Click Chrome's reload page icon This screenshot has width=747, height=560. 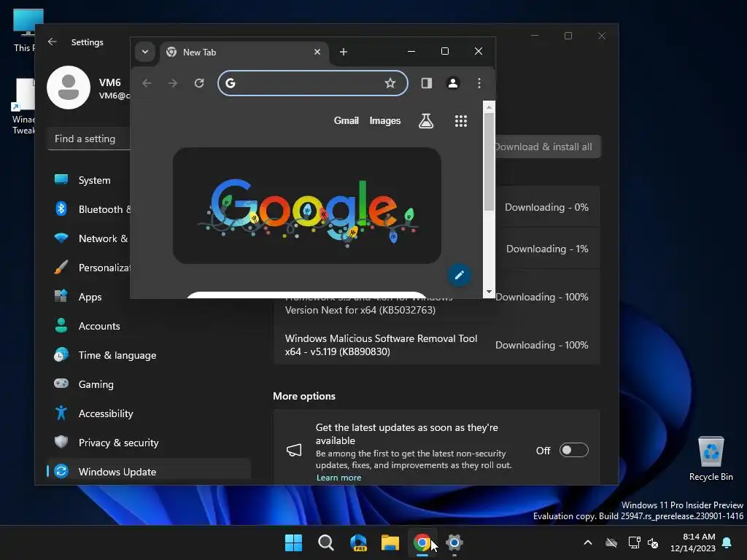[x=199, y=83]
